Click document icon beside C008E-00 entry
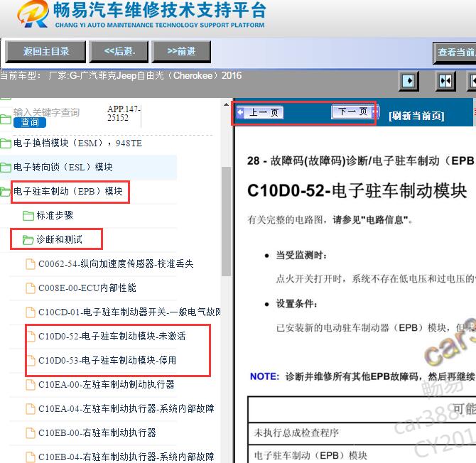Viewport: 476px width, 463px height. [31, 288]
